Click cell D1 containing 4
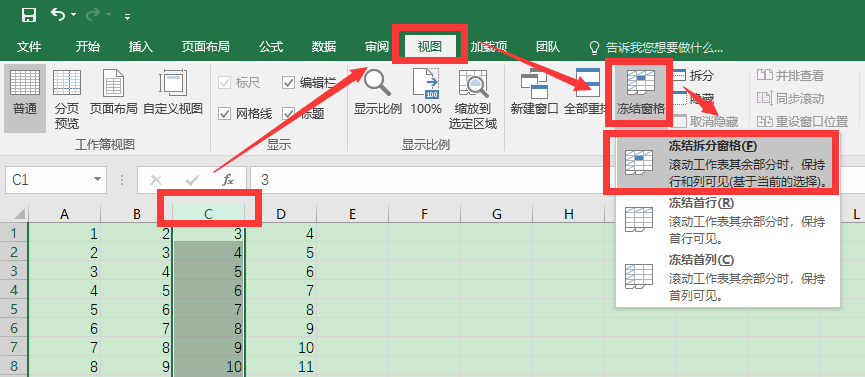 click(x=281, y=233)
